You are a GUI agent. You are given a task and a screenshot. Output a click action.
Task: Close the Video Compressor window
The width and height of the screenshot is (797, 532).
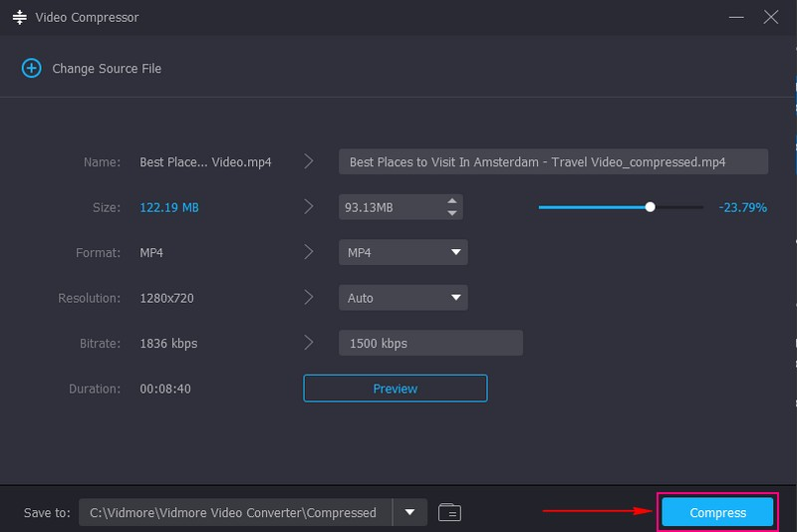[770, 18]
